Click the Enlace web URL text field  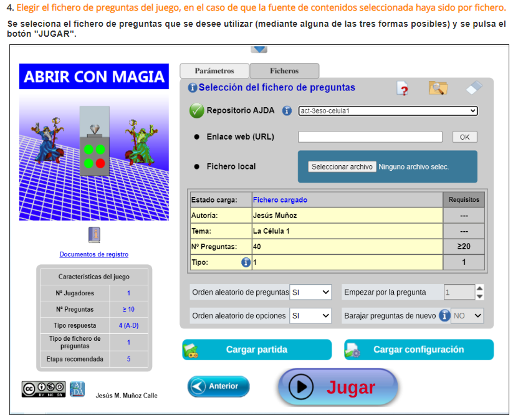pyautogui.click(x=370, y=137)
